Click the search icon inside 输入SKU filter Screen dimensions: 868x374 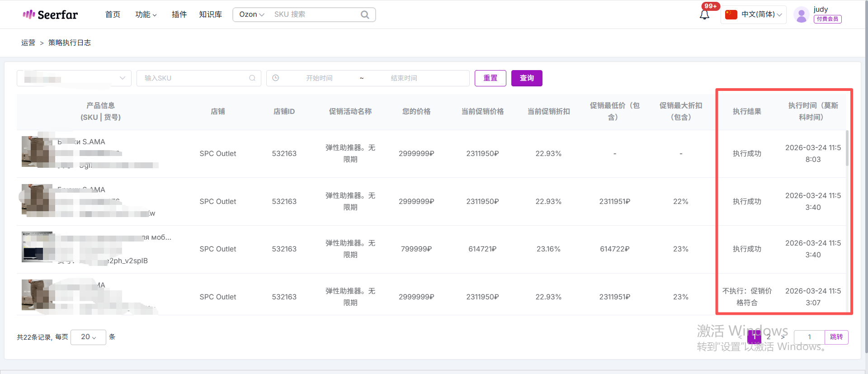tap(252, 78)
